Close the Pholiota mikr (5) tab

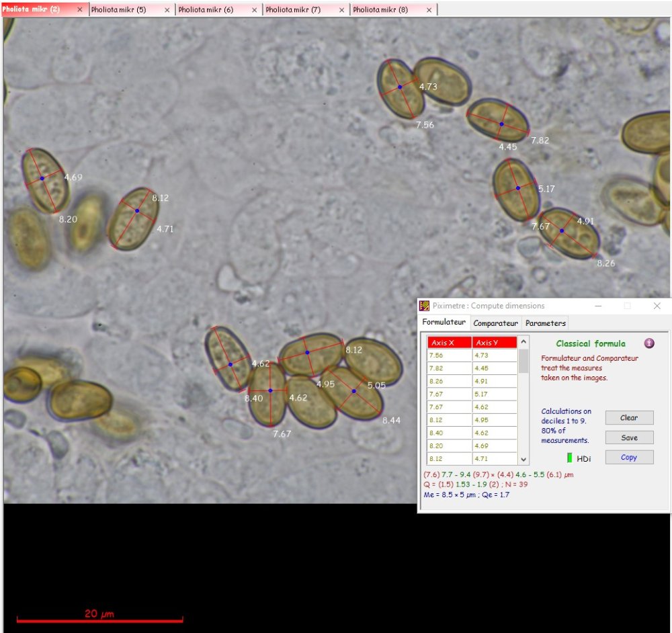coord(167,10)
